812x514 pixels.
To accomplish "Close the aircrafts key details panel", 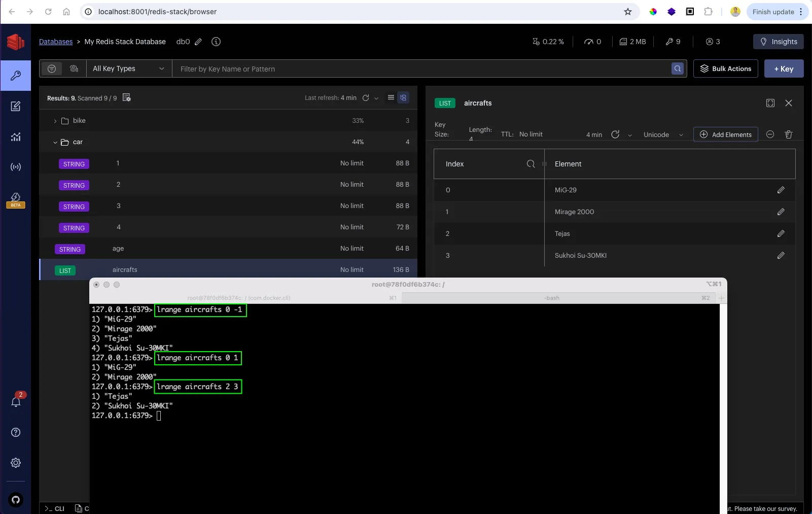I will coord(789,103).
